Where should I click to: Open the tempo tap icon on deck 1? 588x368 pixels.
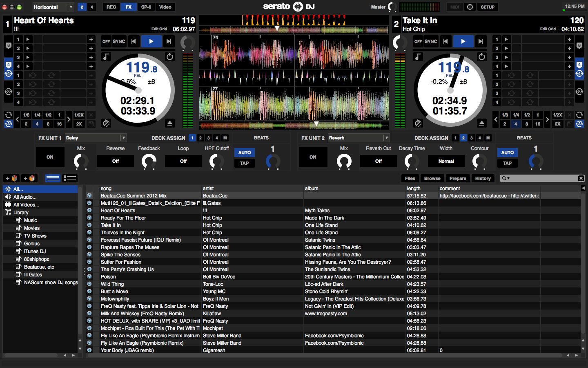coord(106,123)
